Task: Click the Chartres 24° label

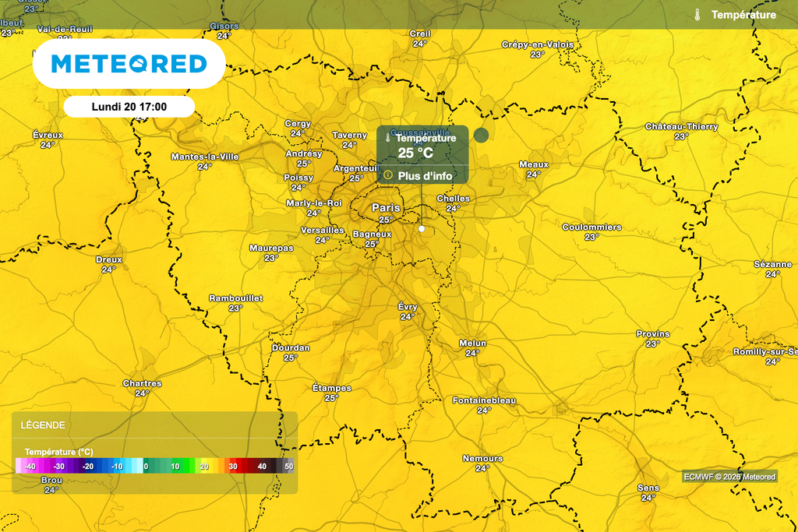Action: click(142, 388)
